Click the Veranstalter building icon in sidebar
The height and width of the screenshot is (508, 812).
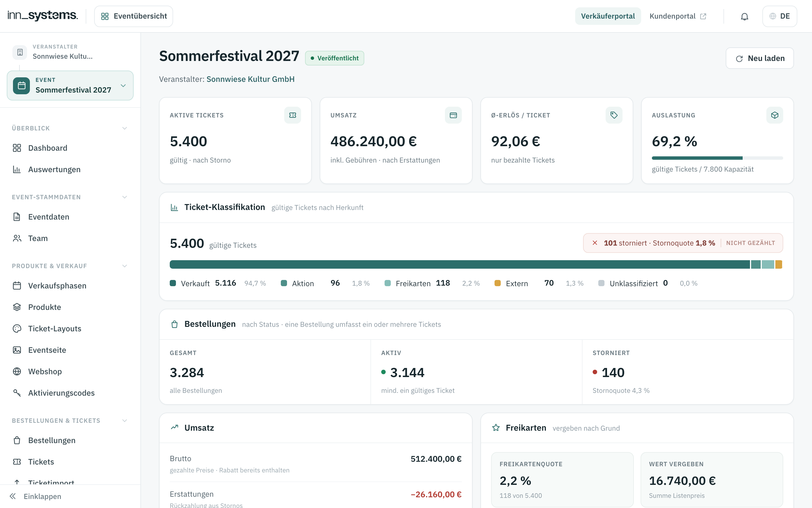coord(20,52)
